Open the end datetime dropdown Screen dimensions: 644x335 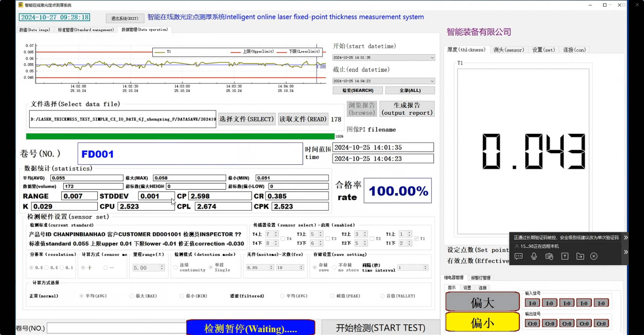click(x=432, y=81)
